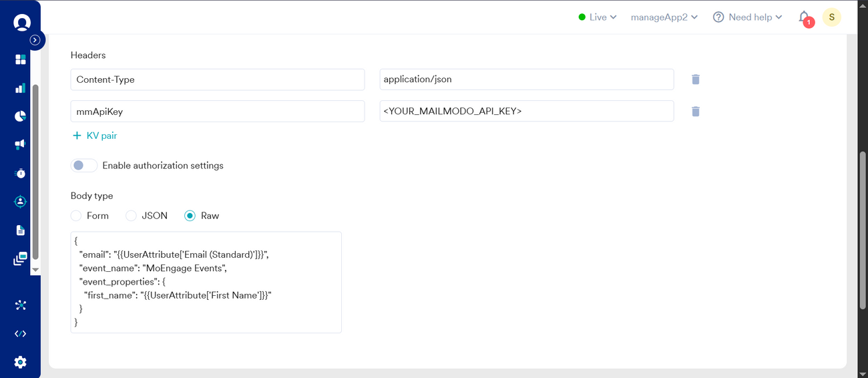Screen dimensions: 868x378
Task: Open the dashboard grid icon in sidebar
Action: tap(20, 59)
